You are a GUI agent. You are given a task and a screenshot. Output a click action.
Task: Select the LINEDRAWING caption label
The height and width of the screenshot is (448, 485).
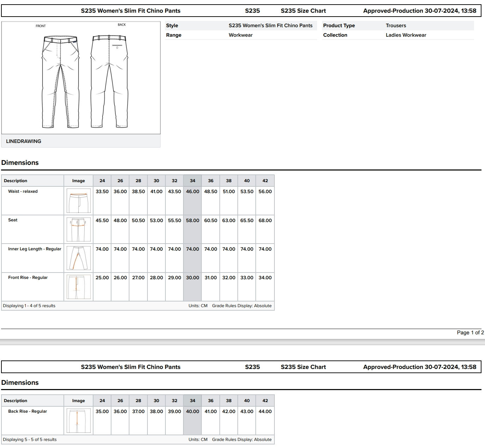click(x=24, y=141)
